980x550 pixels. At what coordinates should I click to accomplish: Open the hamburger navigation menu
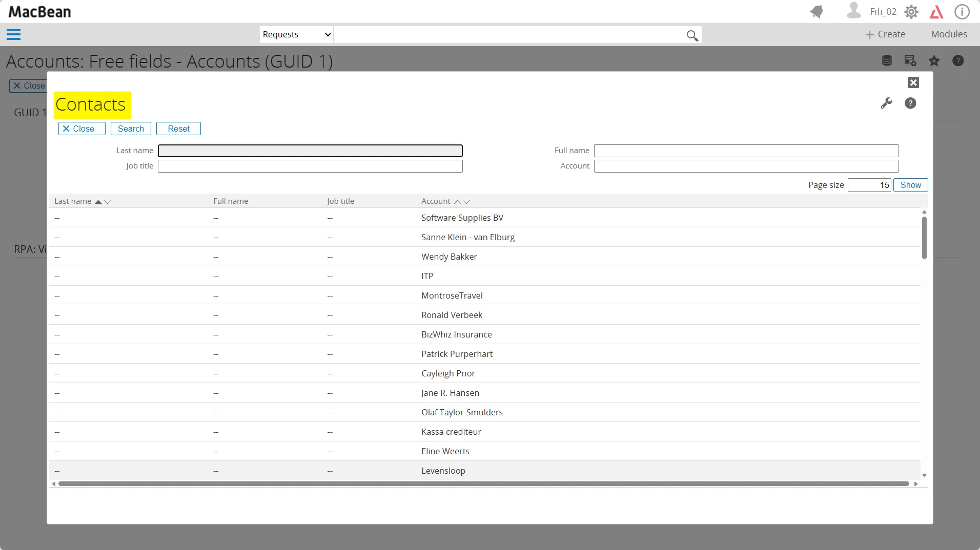tap(13, 34)
